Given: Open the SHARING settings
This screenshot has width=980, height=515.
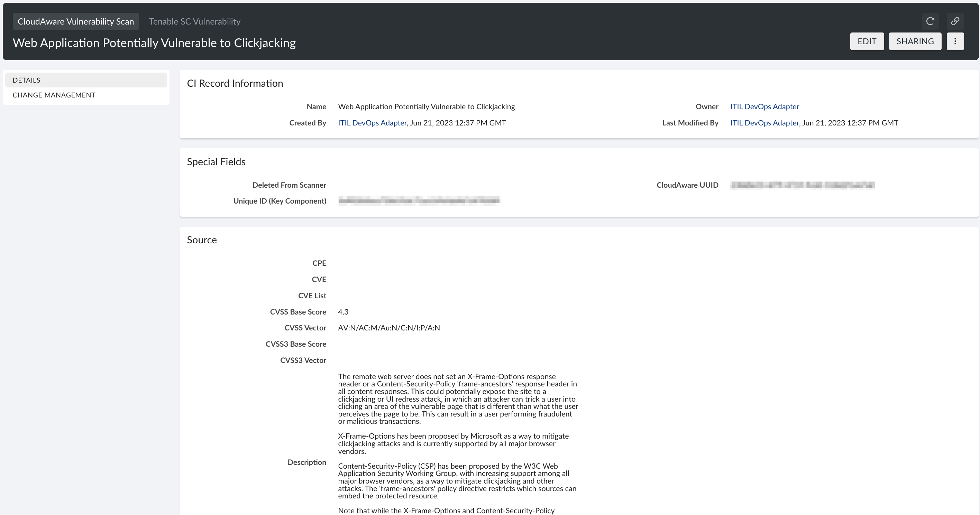Looking at the screenshot, I should tap(915, 41).
